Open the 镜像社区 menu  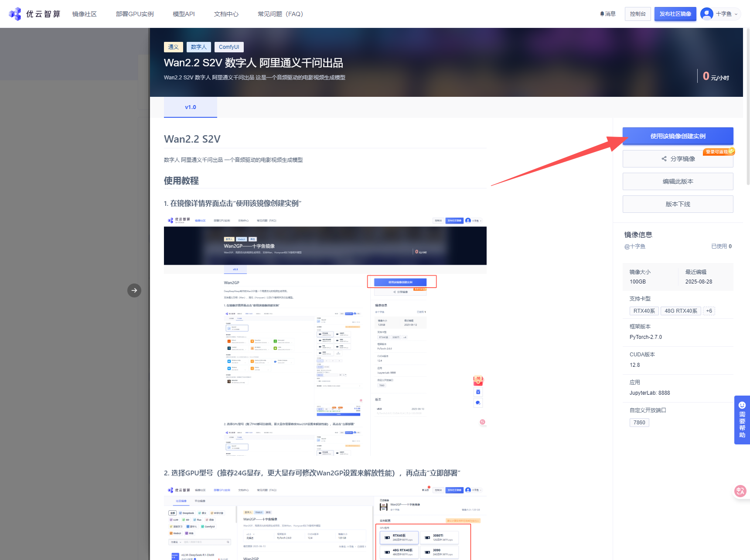pos(85,14)
